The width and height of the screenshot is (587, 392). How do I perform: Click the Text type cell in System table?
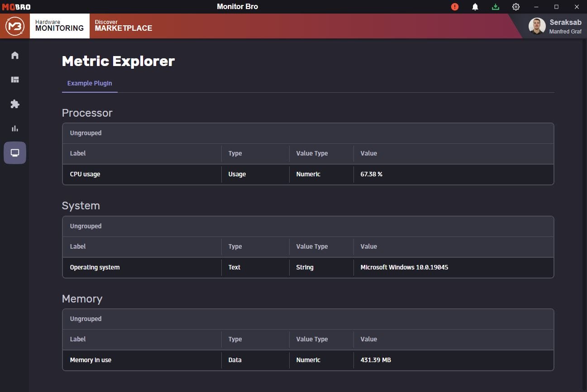(234, 267)
